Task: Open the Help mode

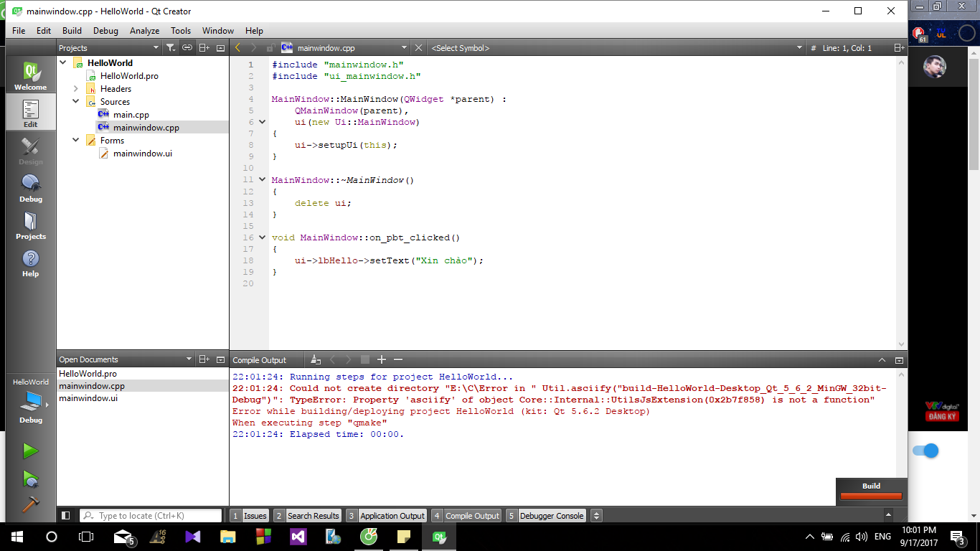Action: (x=30, y=262)
